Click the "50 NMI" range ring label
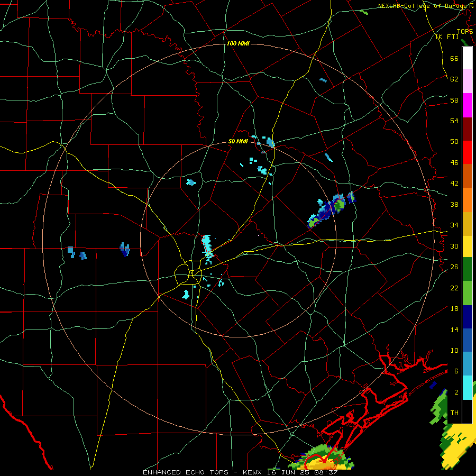Viewport: 476px width, 476px height. [238, 141]
